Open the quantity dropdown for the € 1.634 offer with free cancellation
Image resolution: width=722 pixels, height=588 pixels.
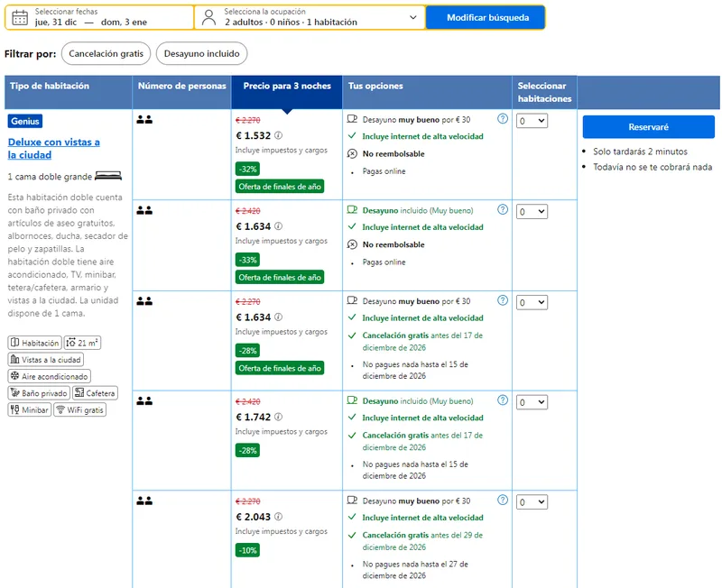[532, 302]
